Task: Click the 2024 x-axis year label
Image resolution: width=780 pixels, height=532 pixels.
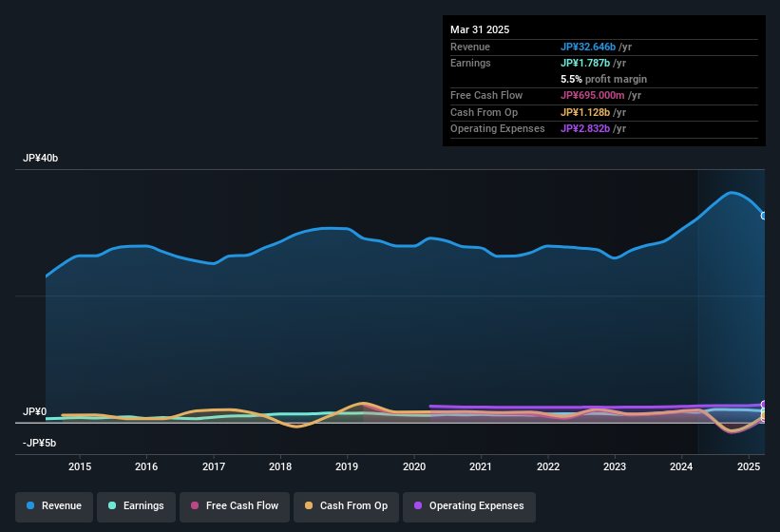Action: [681, 466]
